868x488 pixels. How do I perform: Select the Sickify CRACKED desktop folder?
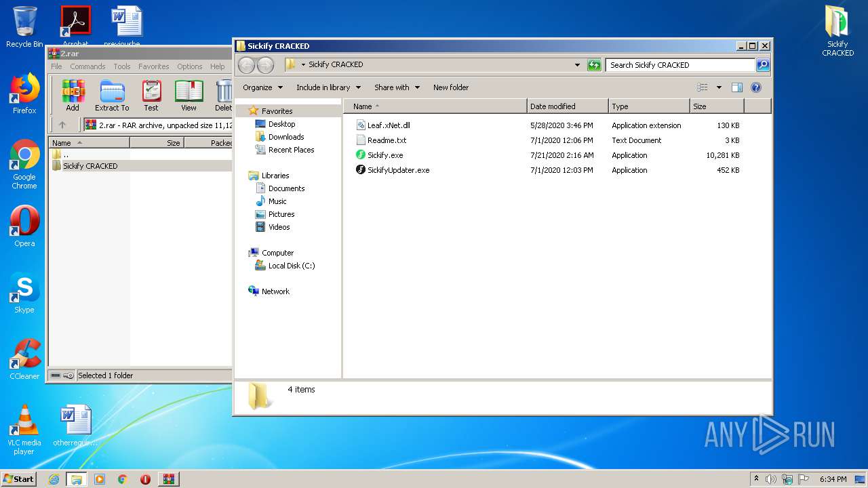click(837, 31)
